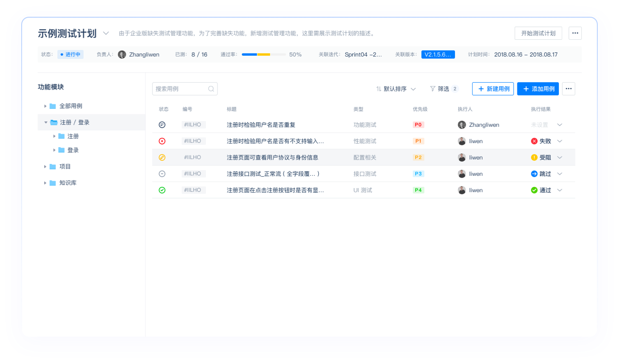The height and width of the screenshot is (364, 619).
Task: Click the failed status icon on 性能测试 row
Action: tap(162, 141)
